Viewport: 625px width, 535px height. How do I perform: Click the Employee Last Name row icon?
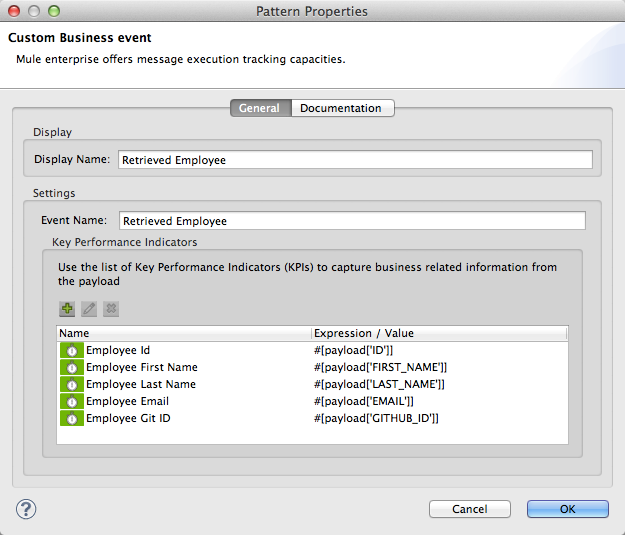[x=72, y=384]
